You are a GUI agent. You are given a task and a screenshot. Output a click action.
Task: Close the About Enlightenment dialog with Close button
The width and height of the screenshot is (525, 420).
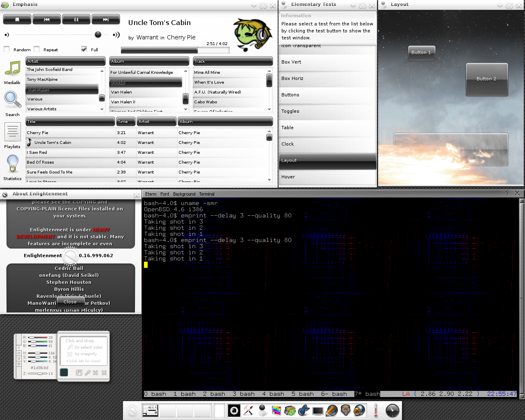pyautogui.click(x=70, y=302)
